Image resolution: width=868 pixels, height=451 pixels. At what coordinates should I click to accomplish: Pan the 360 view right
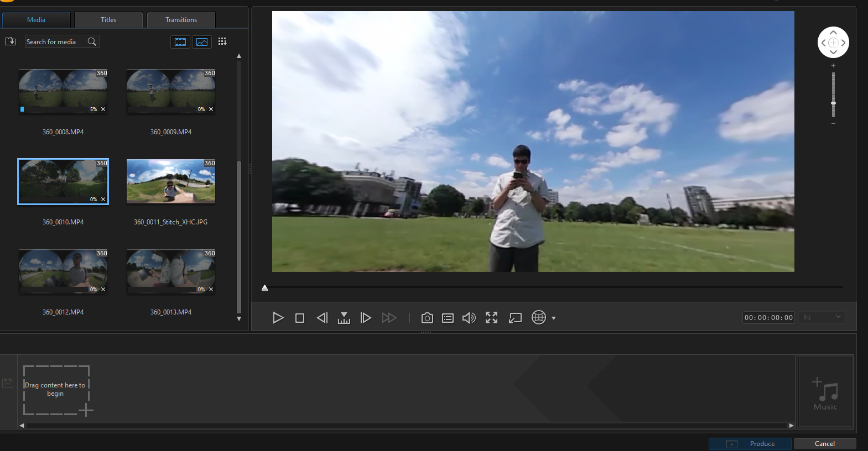pyautogui.click(x=843, y=43)
